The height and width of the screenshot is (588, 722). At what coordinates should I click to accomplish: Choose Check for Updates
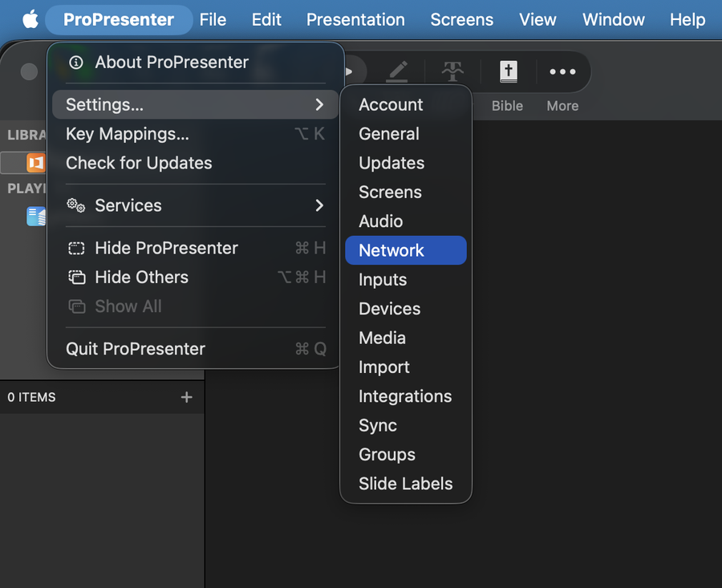tap(196, 163)
